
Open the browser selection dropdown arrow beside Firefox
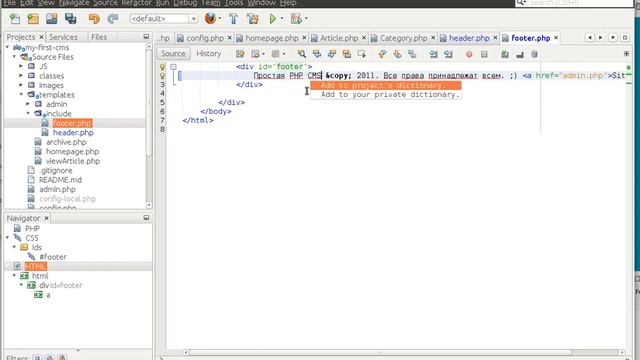click(220, 18)
